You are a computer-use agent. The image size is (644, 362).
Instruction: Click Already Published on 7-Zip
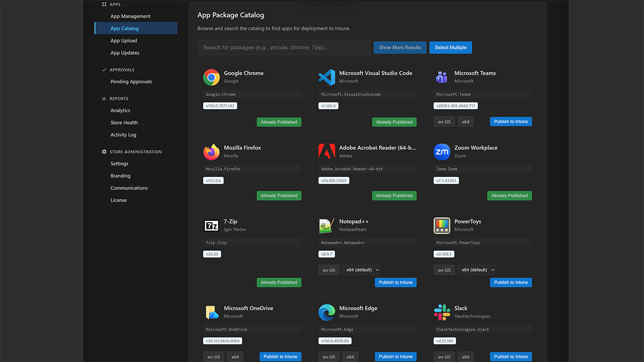(279, 283)
